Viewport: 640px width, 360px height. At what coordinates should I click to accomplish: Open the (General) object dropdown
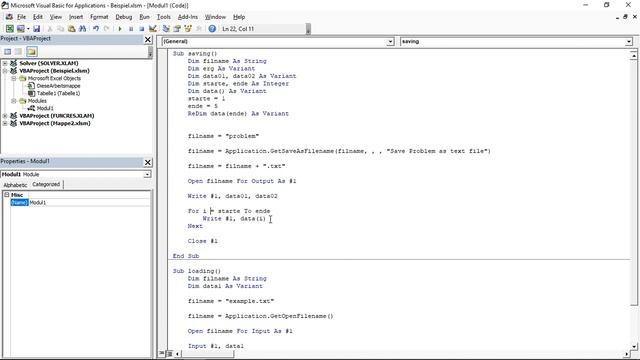(390, 41)
